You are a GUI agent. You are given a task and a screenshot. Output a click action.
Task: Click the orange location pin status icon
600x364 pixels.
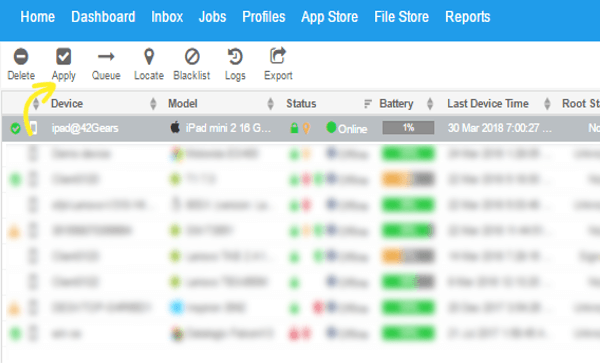306,128
